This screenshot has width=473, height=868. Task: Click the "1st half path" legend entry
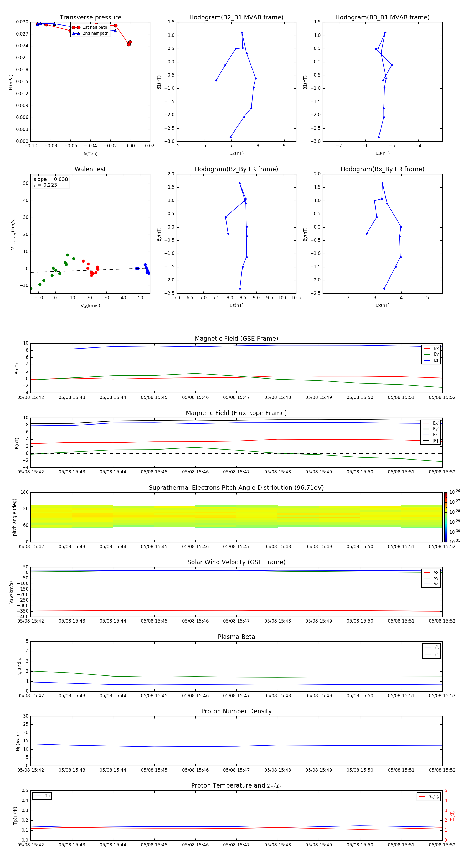(90, 27)
